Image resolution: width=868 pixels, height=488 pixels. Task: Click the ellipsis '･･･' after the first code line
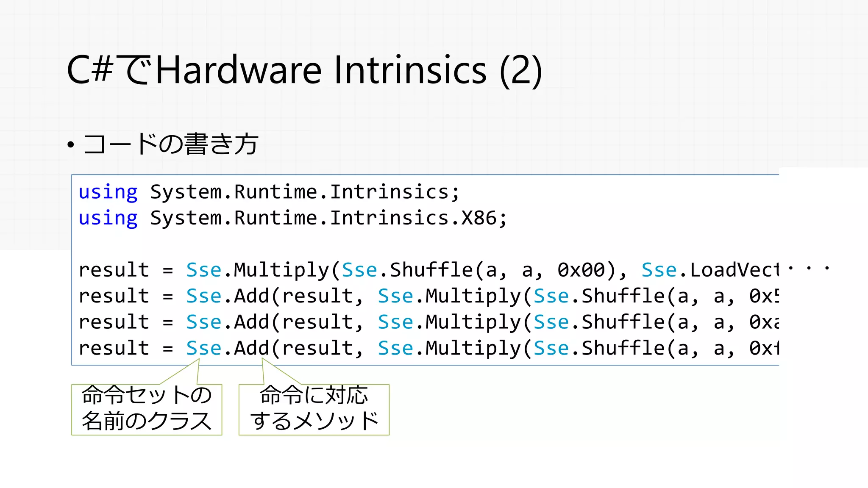click(809, 269)
